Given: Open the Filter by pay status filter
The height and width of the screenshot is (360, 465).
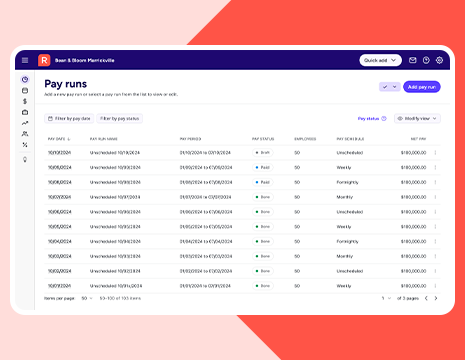Looking at the screenshot, I should 120,118.
